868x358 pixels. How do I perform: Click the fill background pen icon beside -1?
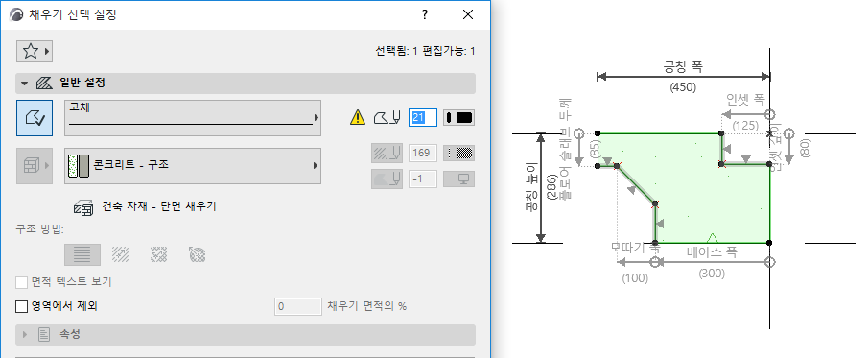pyautogui.click(x=387, y=179)
